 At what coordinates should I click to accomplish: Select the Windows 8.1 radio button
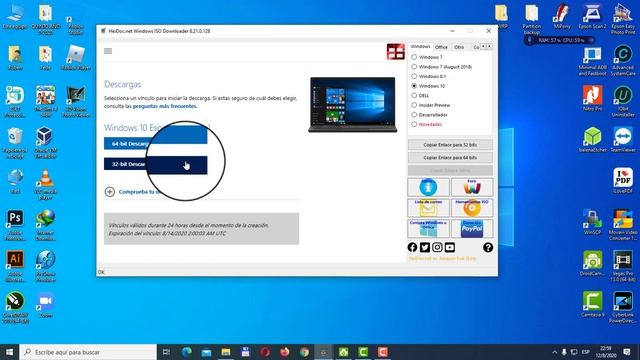[x=414, y=76]
